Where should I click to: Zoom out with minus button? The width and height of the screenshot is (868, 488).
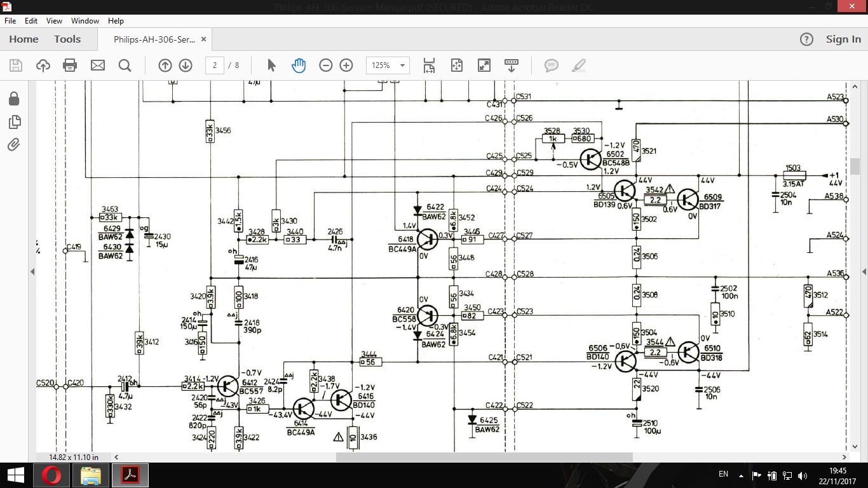coord(326,65)
